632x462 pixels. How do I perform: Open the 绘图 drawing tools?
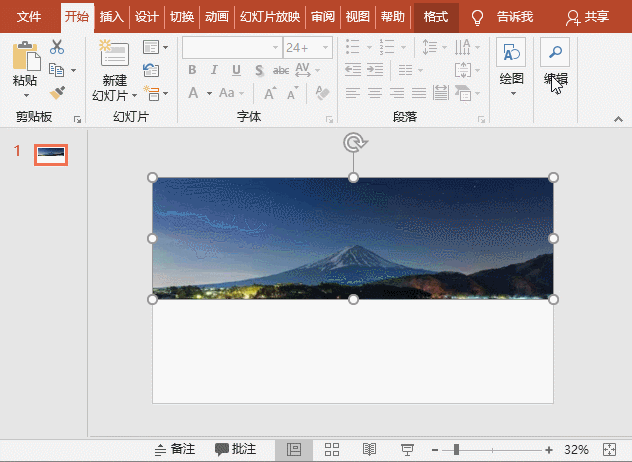pos(511,55)
